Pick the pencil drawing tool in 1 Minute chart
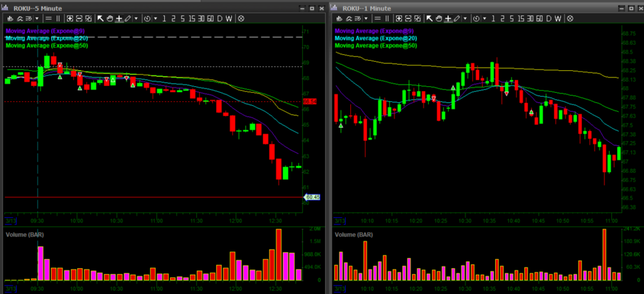The height and width of the screenshot is (294, 644). click(457, 19)
